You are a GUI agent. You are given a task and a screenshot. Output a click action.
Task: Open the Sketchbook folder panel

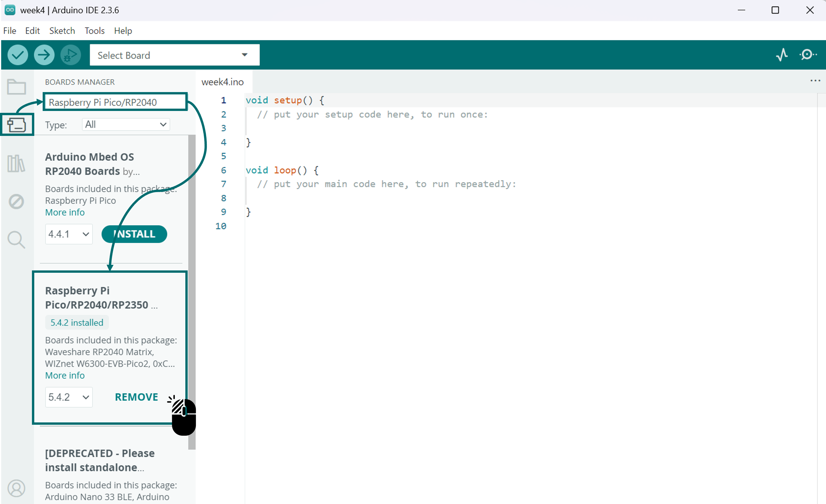16,87
